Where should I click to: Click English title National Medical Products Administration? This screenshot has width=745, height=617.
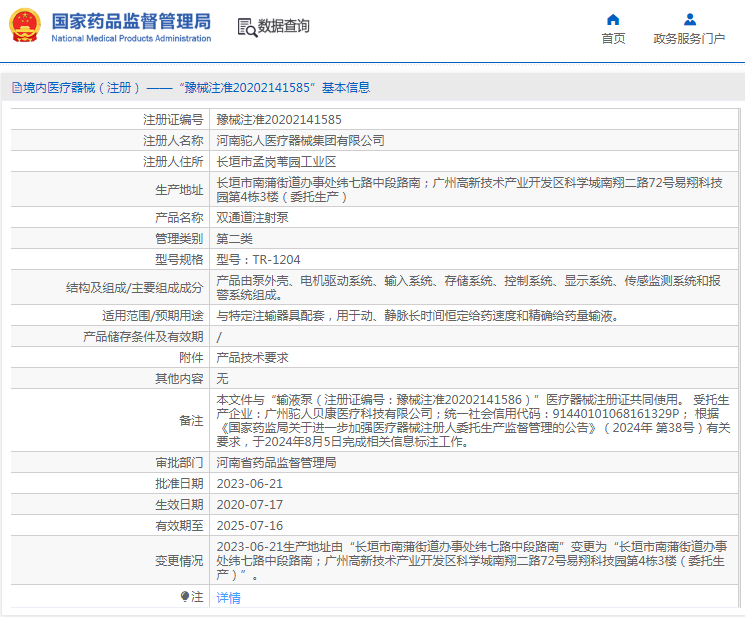pyautogui.click(x=131, y=38)
